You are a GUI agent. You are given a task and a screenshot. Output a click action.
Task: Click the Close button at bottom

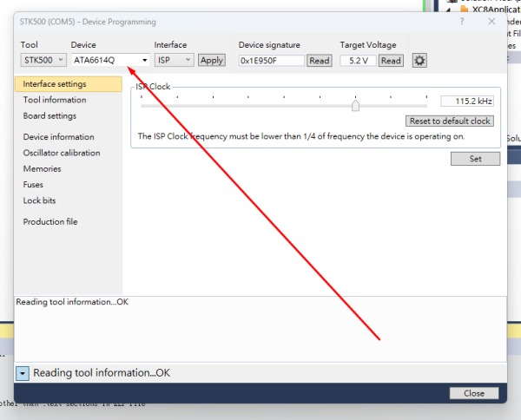coord(474,393)
